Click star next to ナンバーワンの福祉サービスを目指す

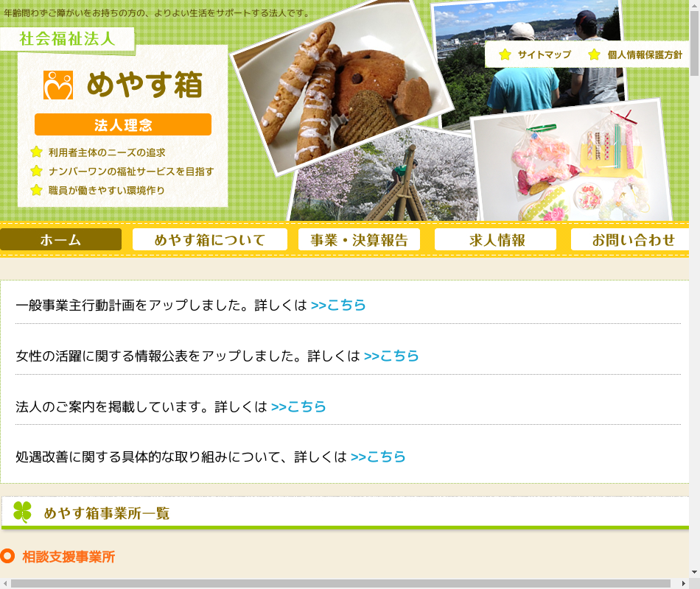pyautogui.click(x=36, y=171)
